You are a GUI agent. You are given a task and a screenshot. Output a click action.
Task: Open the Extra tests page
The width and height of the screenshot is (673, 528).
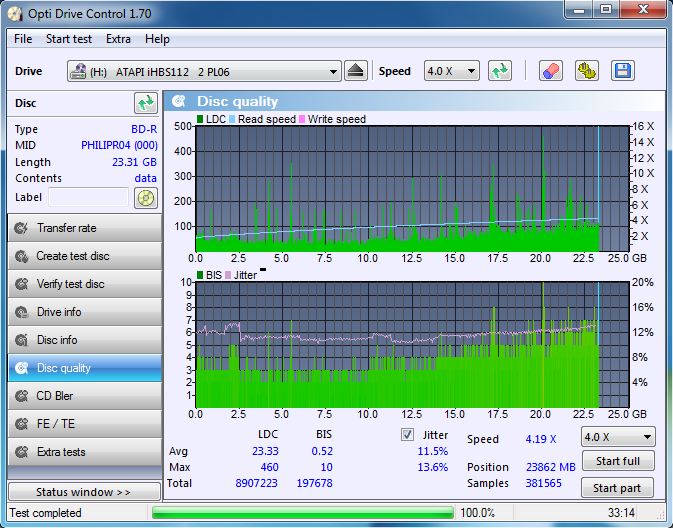(85, 452)
